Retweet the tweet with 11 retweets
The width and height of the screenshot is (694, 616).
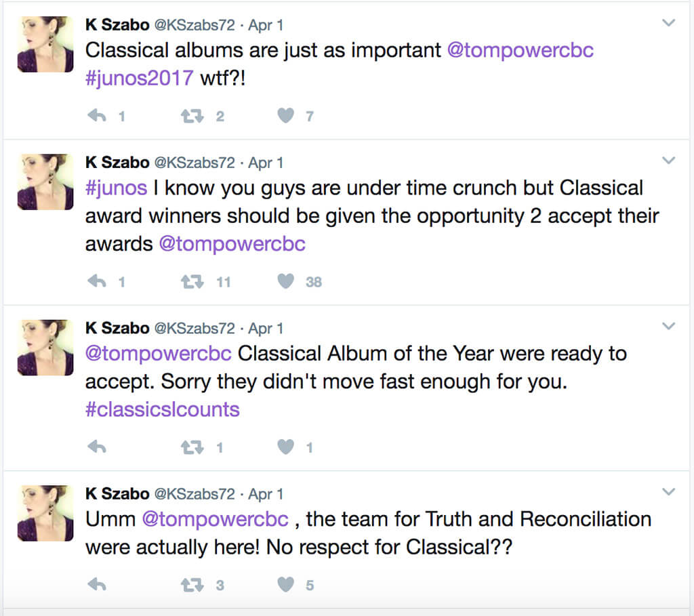pyautogui.click(x=192, y=282)
